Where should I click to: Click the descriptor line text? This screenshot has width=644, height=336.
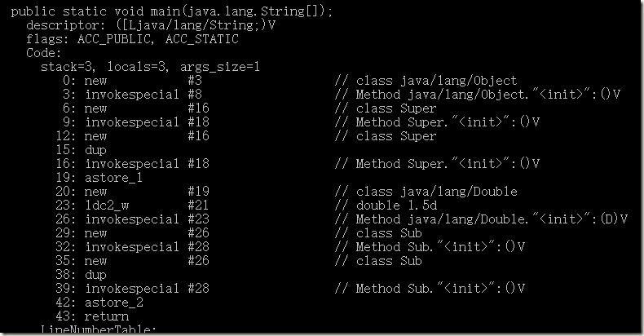click(151, 25)
